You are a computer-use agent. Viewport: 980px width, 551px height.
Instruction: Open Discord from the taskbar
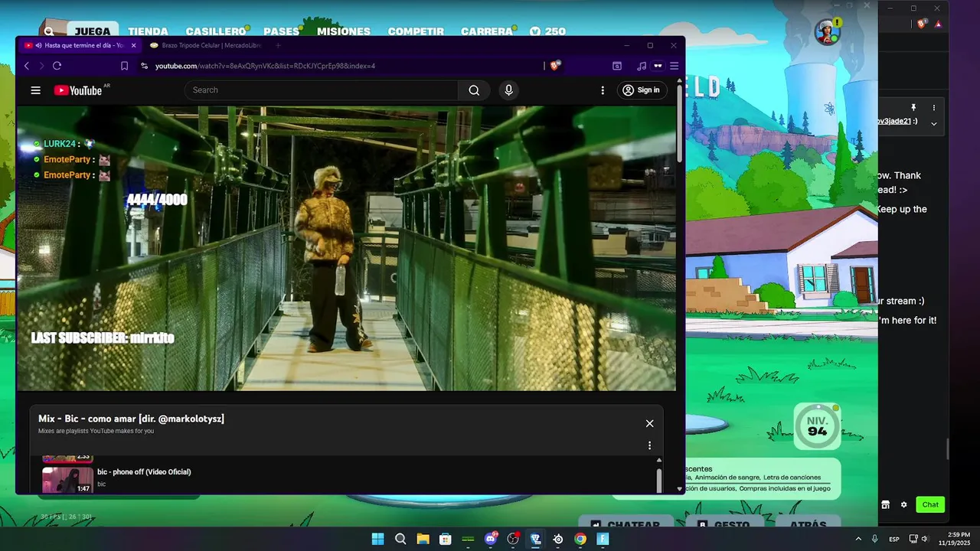coord(491,539)
